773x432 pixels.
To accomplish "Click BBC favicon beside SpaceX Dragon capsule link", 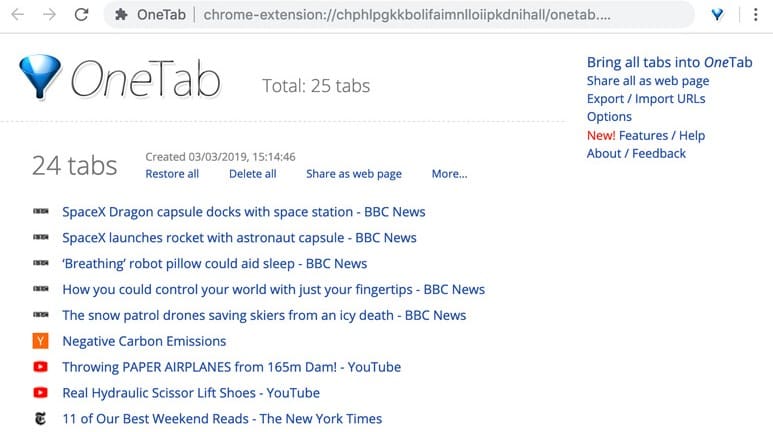I will [x=40, y=211].
